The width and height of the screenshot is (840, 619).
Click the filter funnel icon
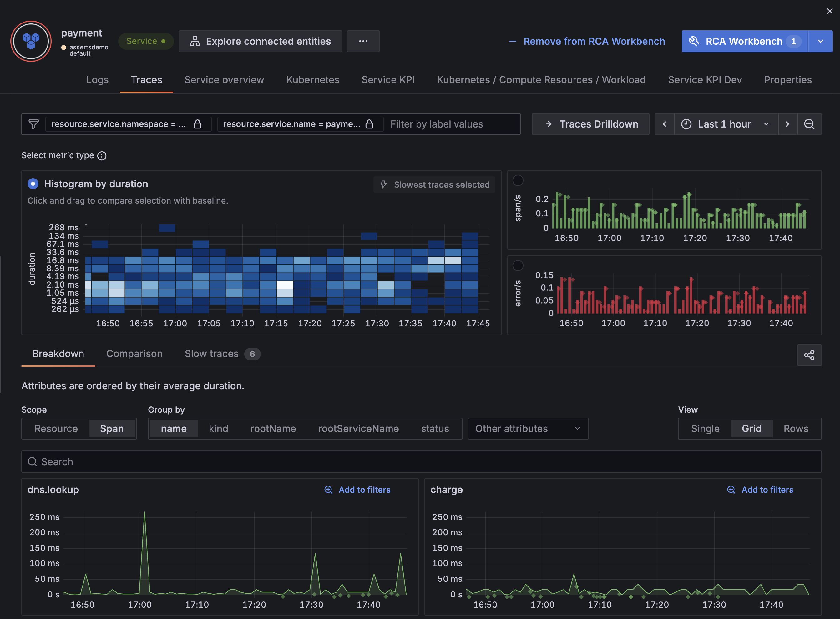pyautogui.click(x=34, y=124)
